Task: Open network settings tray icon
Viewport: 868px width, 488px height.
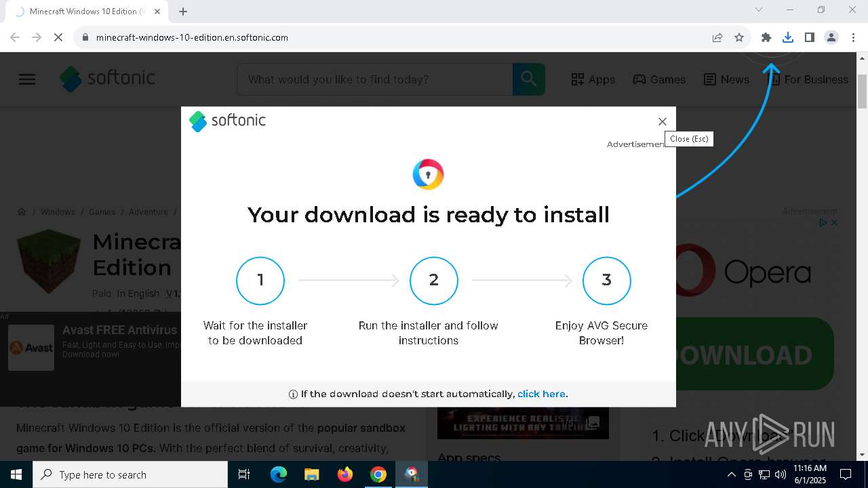Action: (764, 474)
